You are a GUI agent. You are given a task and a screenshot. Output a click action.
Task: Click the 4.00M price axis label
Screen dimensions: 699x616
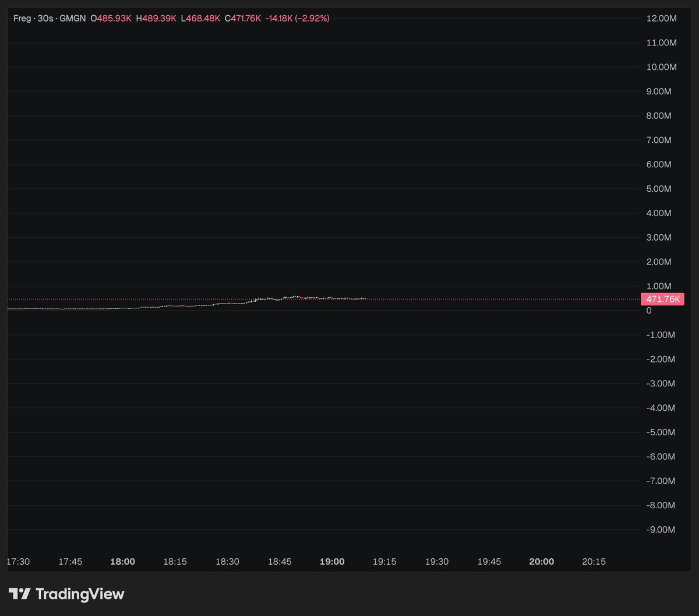click(x=659, y=213)
